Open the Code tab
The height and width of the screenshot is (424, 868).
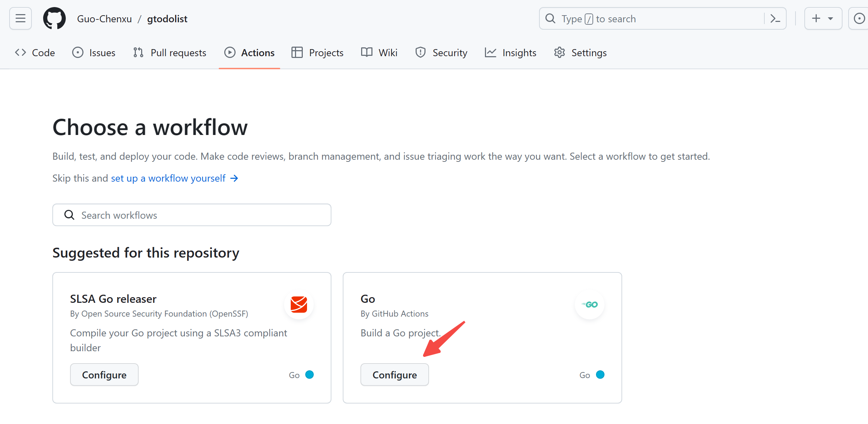(x=35, y=53)
